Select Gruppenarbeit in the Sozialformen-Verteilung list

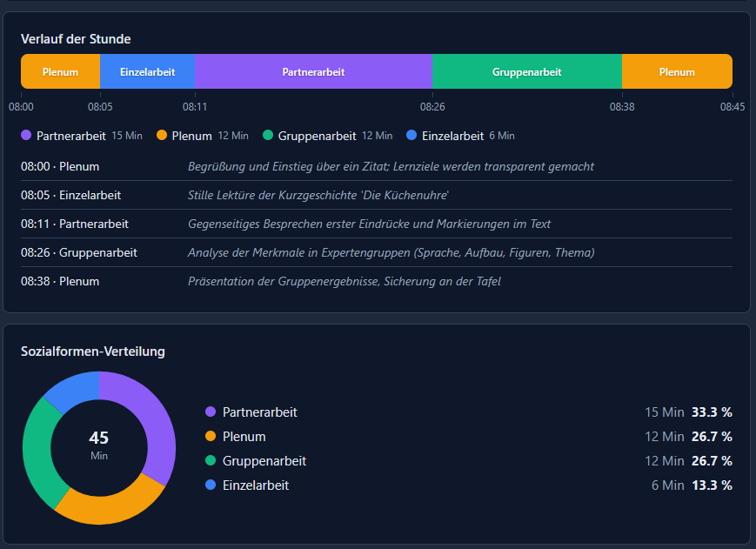tap(264, 461)
